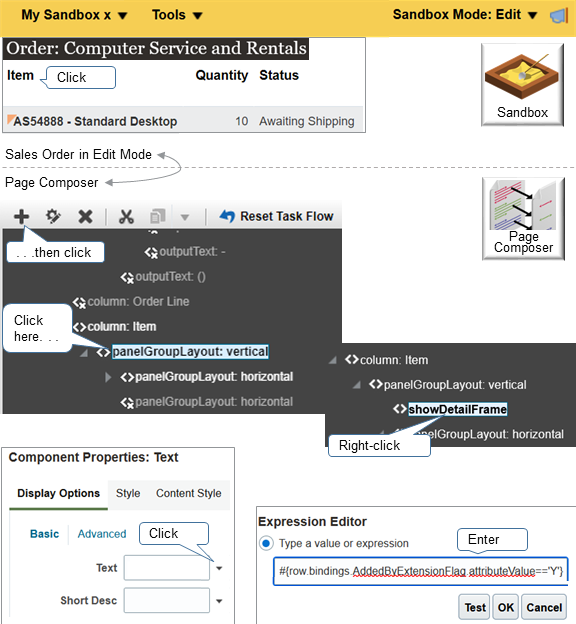Open dropdown arrow next to Text field
This screenshot has width=576, height=624.
[x=219, y=569]
